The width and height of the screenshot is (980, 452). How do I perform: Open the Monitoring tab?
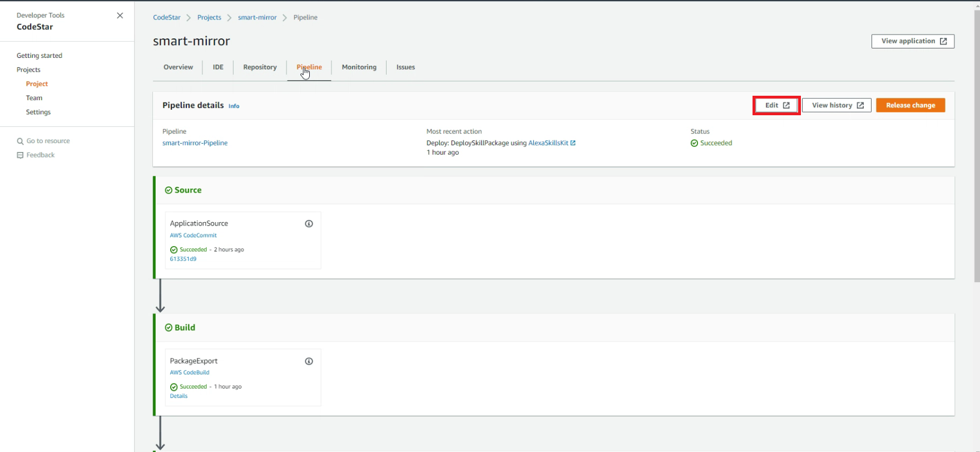359,67
